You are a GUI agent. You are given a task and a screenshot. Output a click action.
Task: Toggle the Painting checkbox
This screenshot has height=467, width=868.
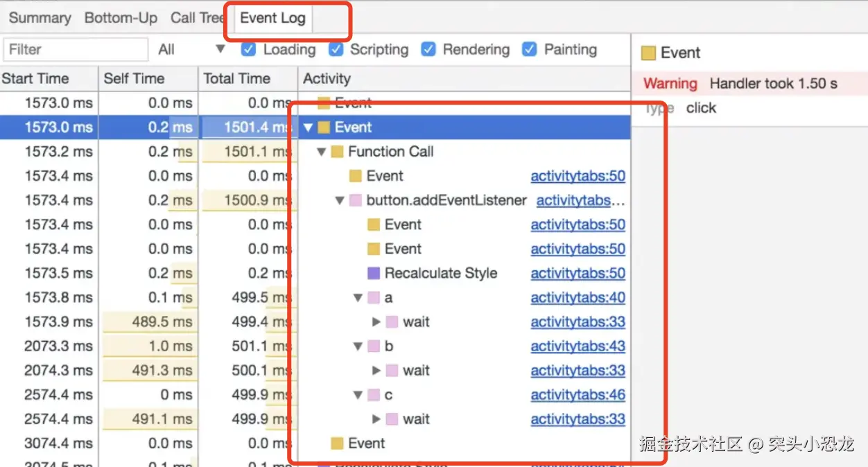530,49
